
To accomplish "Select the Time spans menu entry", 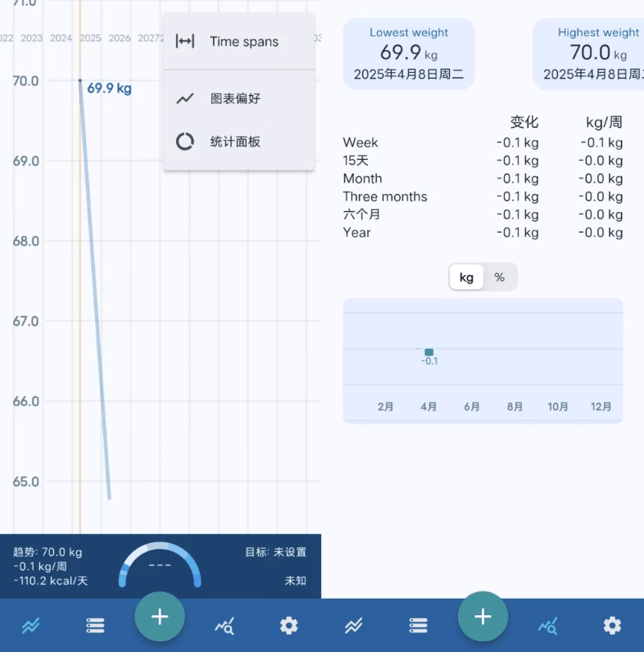I will coord(244,42).
